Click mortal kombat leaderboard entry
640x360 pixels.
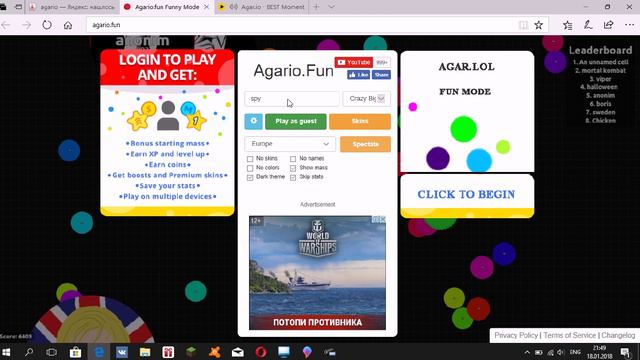tap(600, 71)
